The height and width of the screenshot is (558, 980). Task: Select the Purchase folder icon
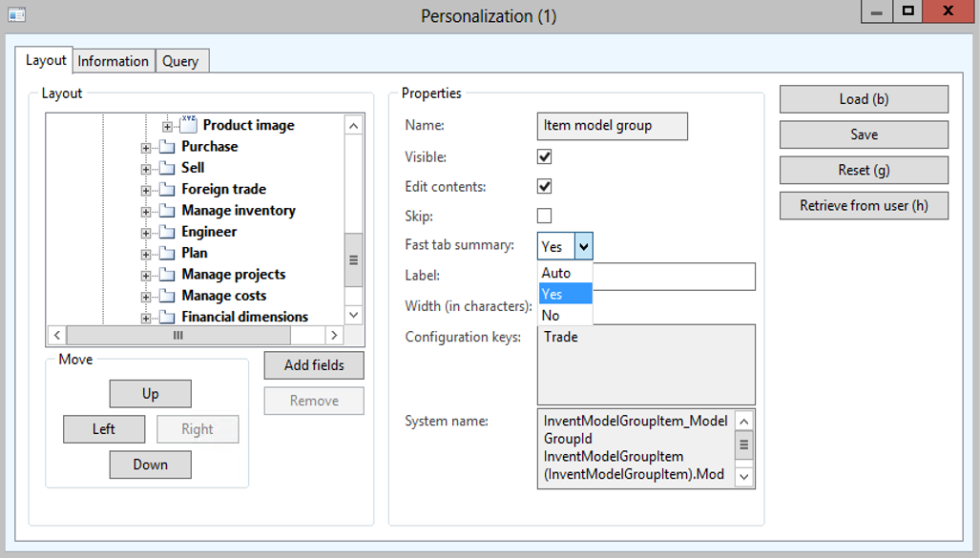tap(167, 147)
